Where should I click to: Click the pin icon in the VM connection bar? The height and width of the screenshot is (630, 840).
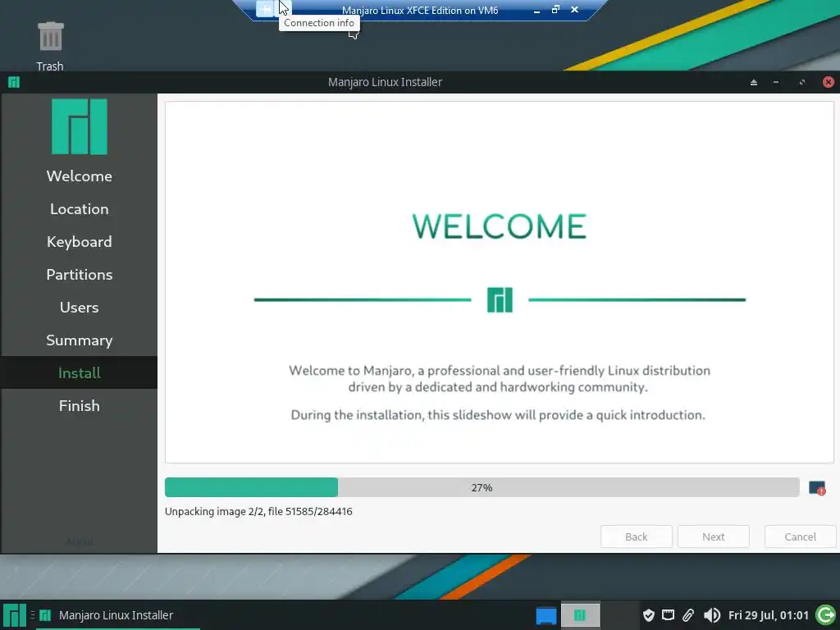[x=265, y=9]
